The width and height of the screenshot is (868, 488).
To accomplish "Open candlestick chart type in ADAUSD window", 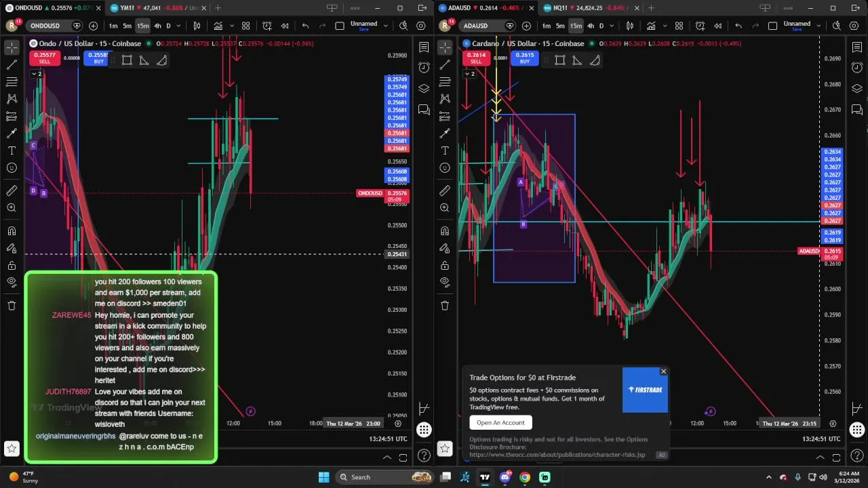I will pos(630,26).
